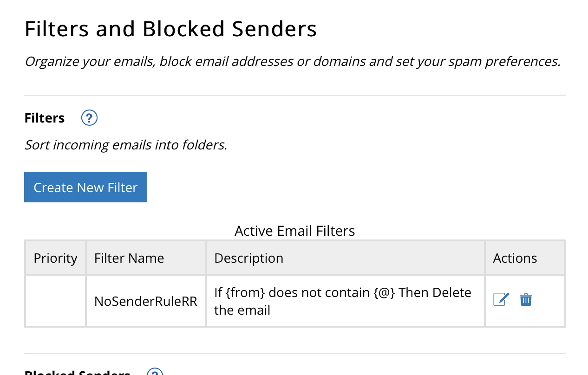Click the Active Email Filters table caption
This screenshot has width=588, height=375.
point(294,231)
